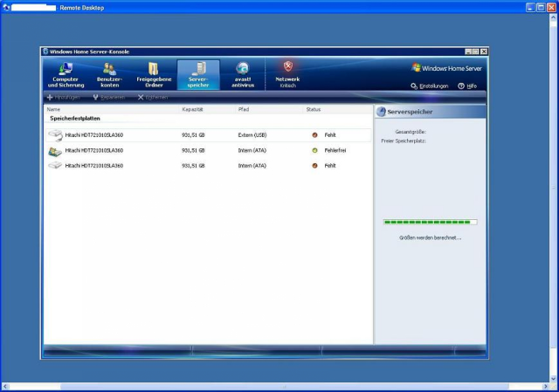Open the Computer und Sicherung tab
559x392 pixels.
click(66, 75)
